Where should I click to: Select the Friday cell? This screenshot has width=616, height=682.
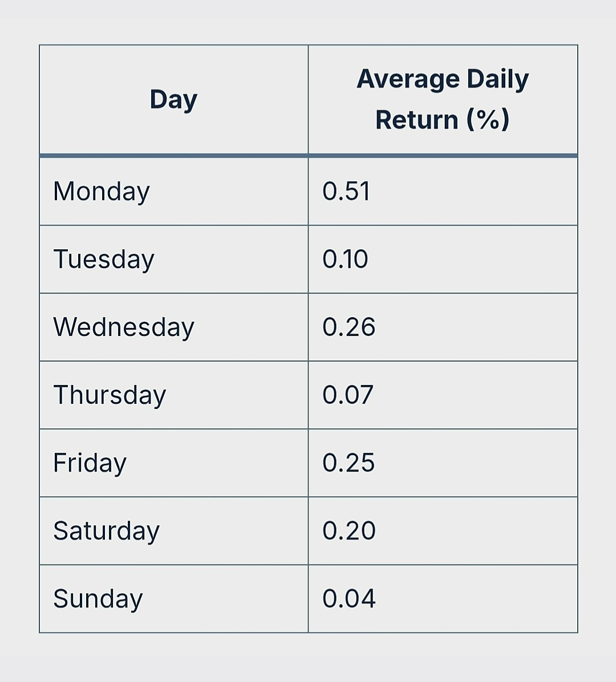coord(90,463)
